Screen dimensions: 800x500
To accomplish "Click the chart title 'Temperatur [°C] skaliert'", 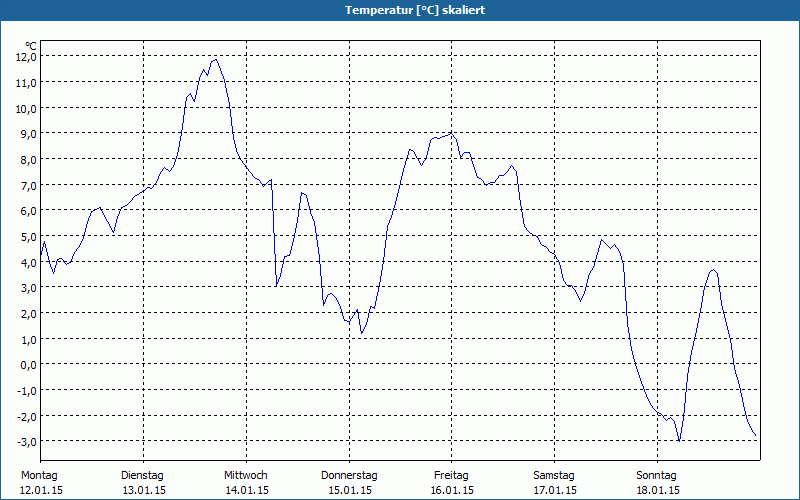I will click(x=415, y=10).
